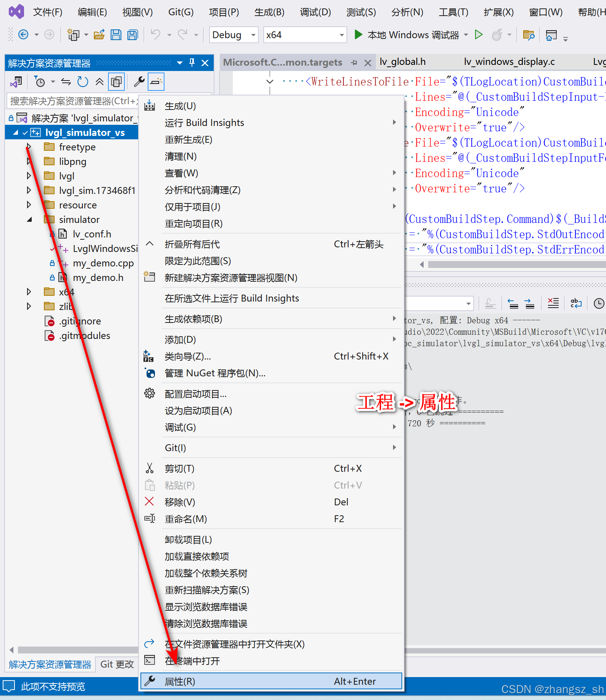The height and width of the screenshot is (700, 606).
Task: Select 生成(U) in the context menu
Action: tap(271, 106)
